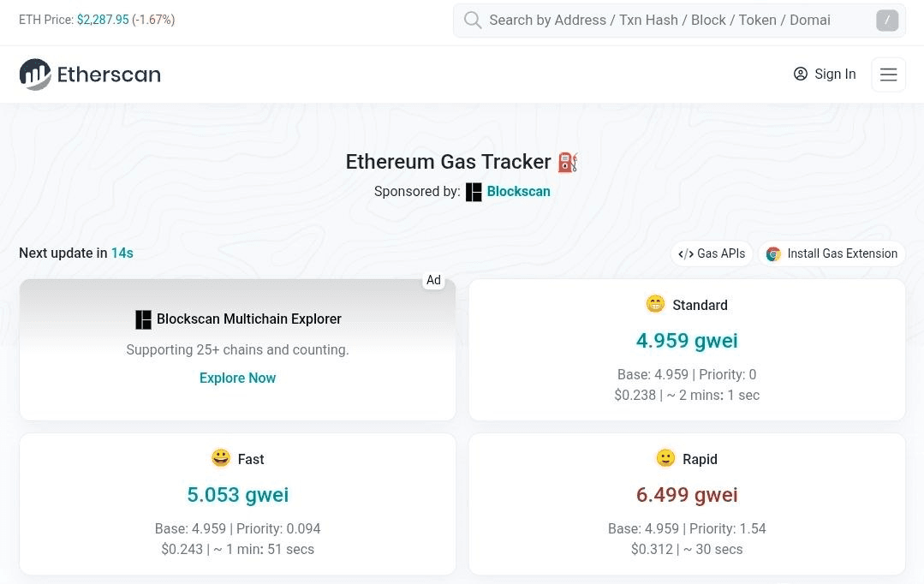
Task: Click the 14s countdown value
Action: [122, 253]
